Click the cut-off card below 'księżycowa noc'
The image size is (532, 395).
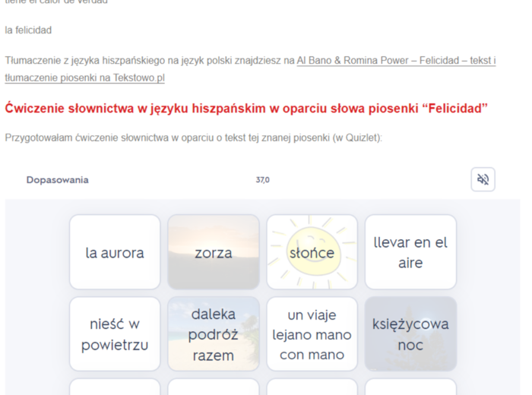point(410,387)
